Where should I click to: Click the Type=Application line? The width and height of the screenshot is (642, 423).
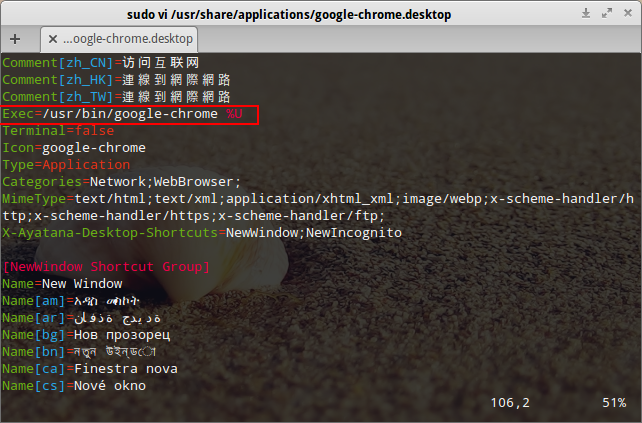(x=66, y=165)
